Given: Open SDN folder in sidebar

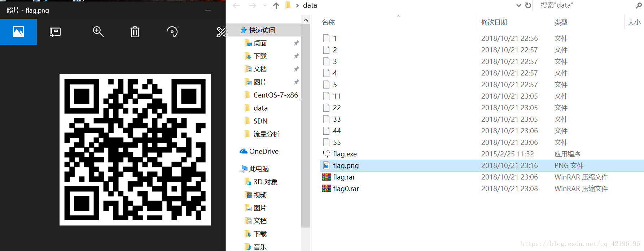Looking at the screenshot, I should tap(260, 121).
